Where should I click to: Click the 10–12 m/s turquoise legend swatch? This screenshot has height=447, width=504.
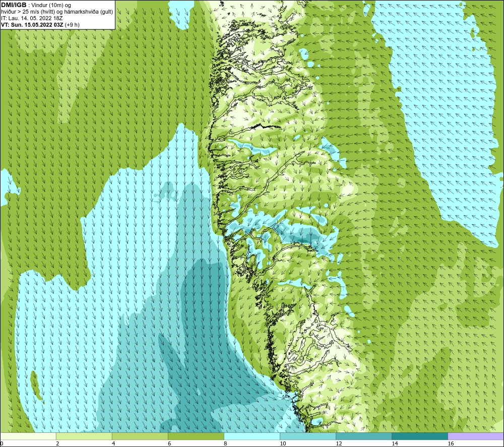click(307, 436)
